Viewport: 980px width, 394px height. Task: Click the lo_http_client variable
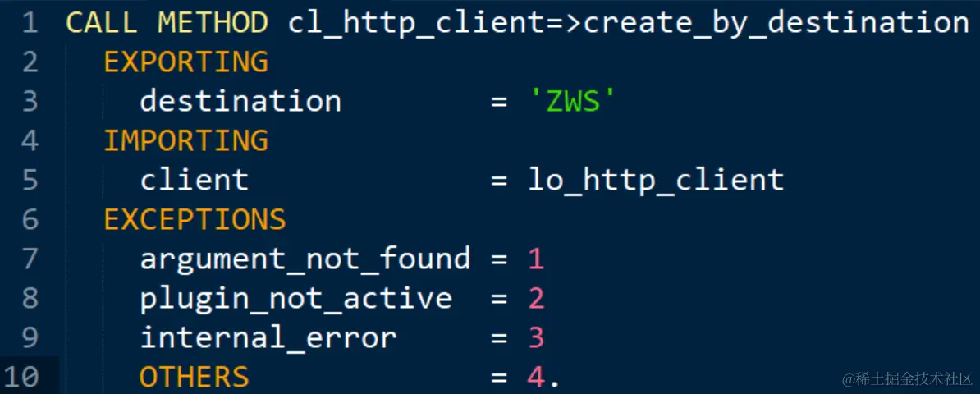point(657,181)
